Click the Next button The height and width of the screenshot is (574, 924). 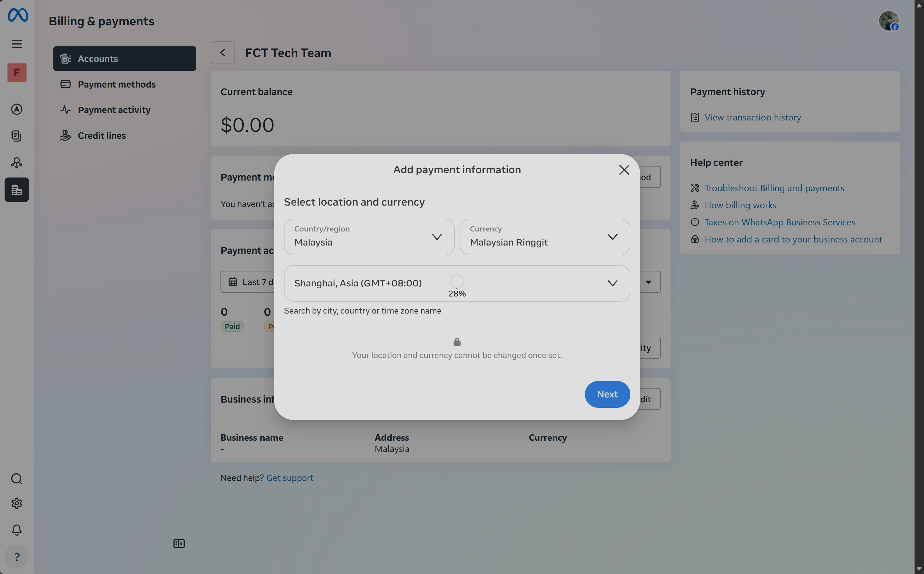[x=607, y=394]
